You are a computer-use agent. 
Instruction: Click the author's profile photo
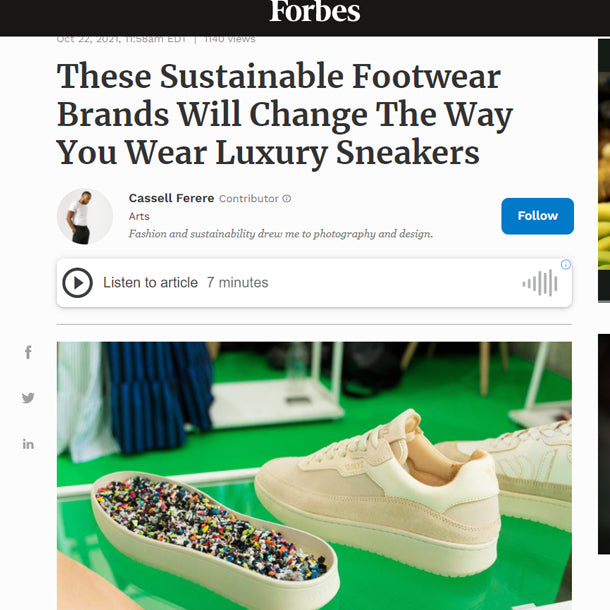coord(85,216)
